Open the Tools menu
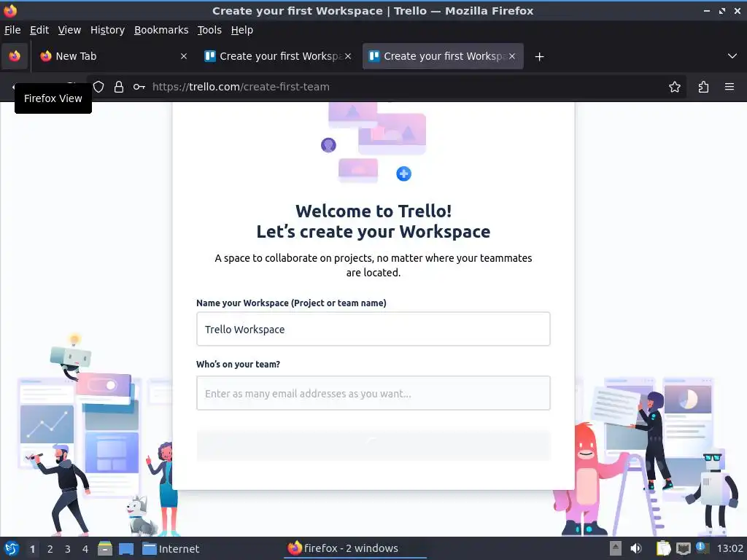Viewport: 747px width, 560px height. click(x=209, y=30)
